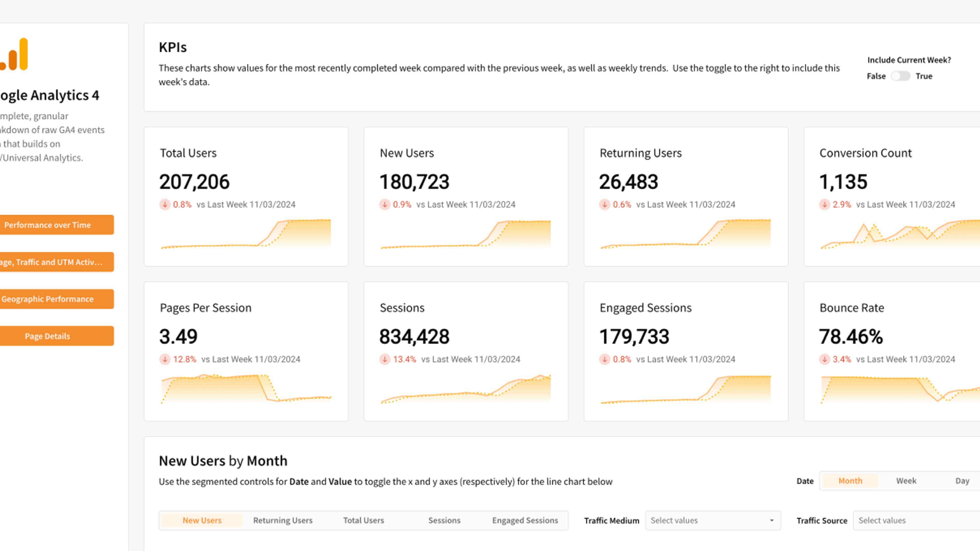Click the Conversion Count sparkline chart
The height and width of the screenshot is (551, 980).
[x=900, y=234]
